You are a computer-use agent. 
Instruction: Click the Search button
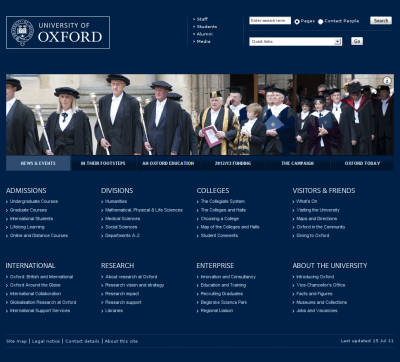381,21
